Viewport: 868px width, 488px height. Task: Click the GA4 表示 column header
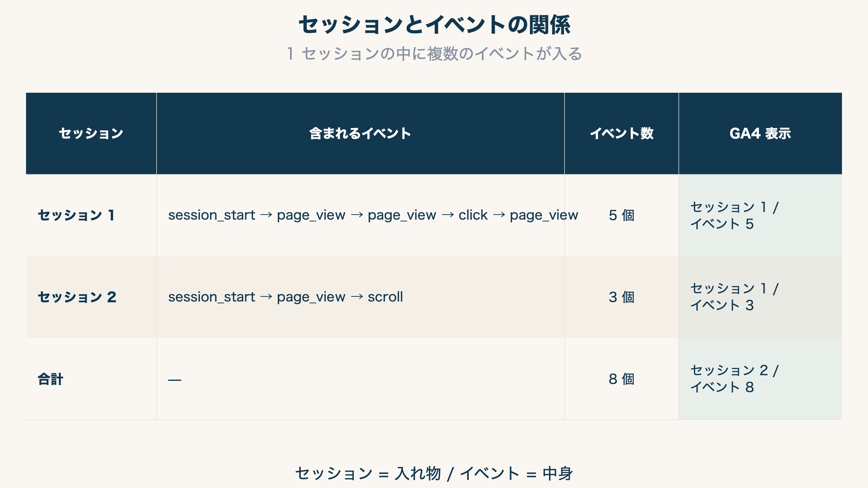pyautogui.click(x=760, y=133)
